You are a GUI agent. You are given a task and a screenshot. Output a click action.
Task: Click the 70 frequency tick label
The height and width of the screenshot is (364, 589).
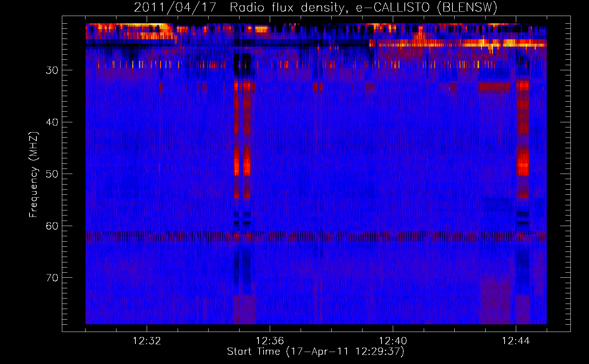tap(52, 278)
